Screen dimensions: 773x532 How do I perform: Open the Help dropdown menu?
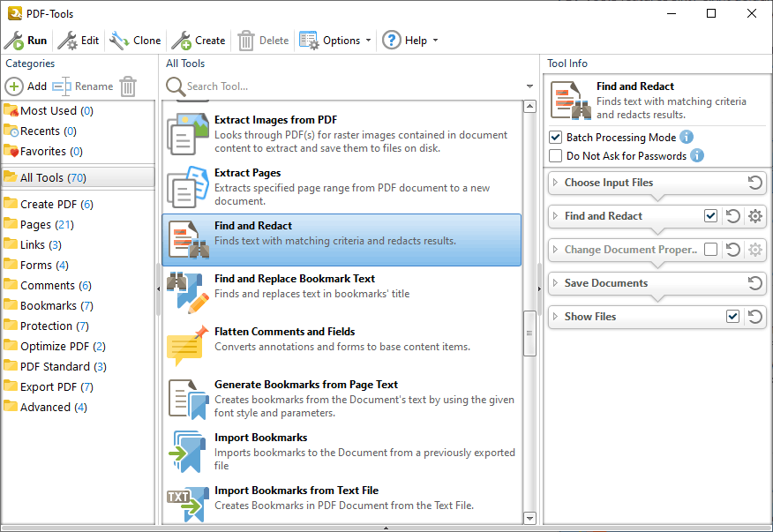(x=410, y=41)
